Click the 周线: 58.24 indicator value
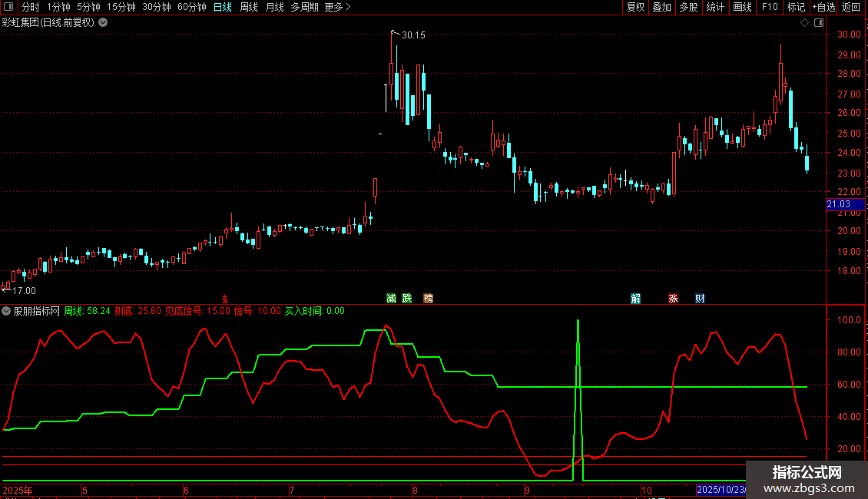Viewport: 868px width, 499px height. (87, 311)
